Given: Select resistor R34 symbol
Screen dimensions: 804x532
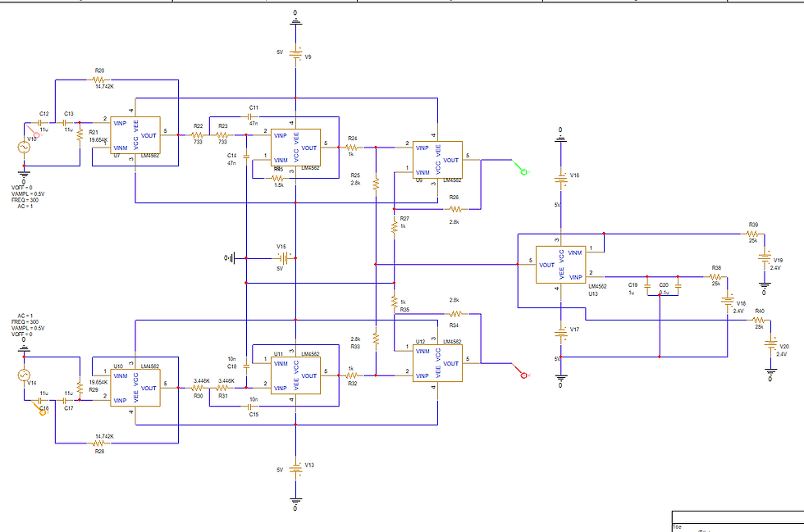Looking at the screenshot, I should (456, 314).
